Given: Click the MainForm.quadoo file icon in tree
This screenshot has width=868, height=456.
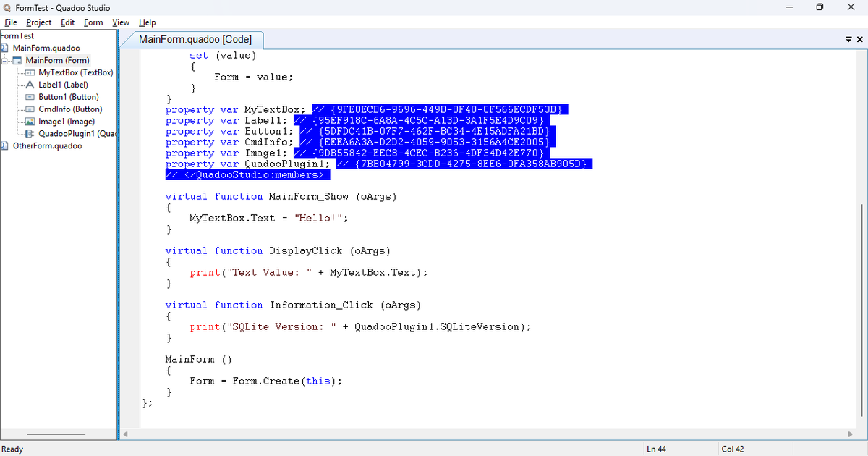Looking at the screenshot, I should (x=4, y=48).
